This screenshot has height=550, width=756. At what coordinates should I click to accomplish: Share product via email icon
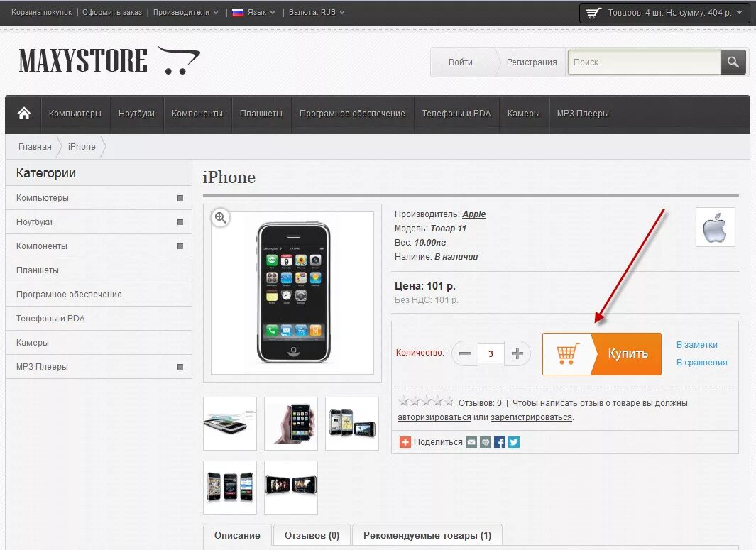pyautogui.click(x=471, y=442)
